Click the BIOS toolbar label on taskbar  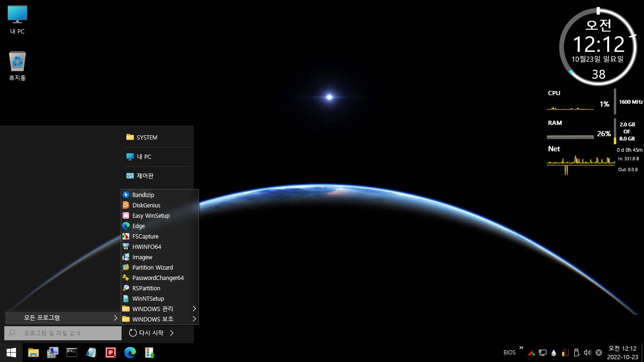coord(510,353)
